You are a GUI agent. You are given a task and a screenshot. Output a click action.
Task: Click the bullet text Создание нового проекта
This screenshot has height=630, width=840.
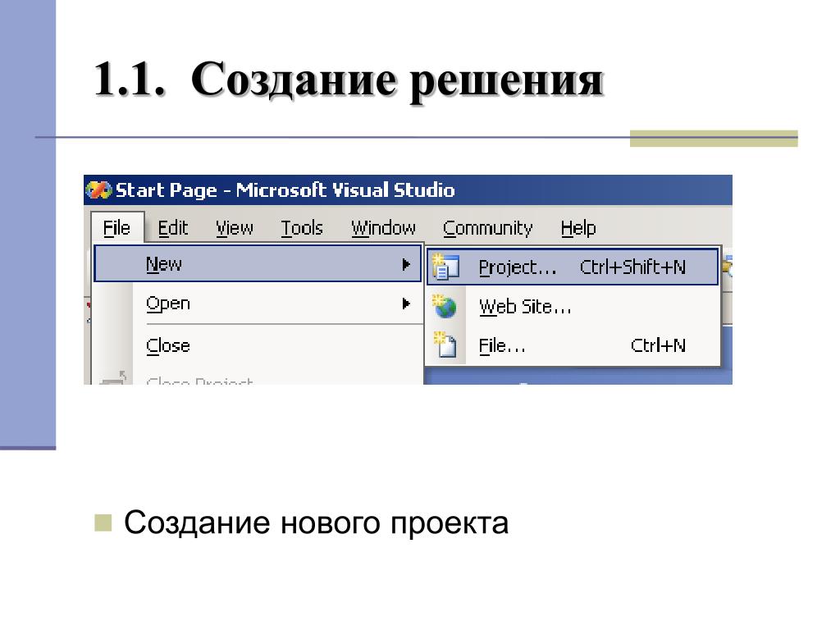316,523
